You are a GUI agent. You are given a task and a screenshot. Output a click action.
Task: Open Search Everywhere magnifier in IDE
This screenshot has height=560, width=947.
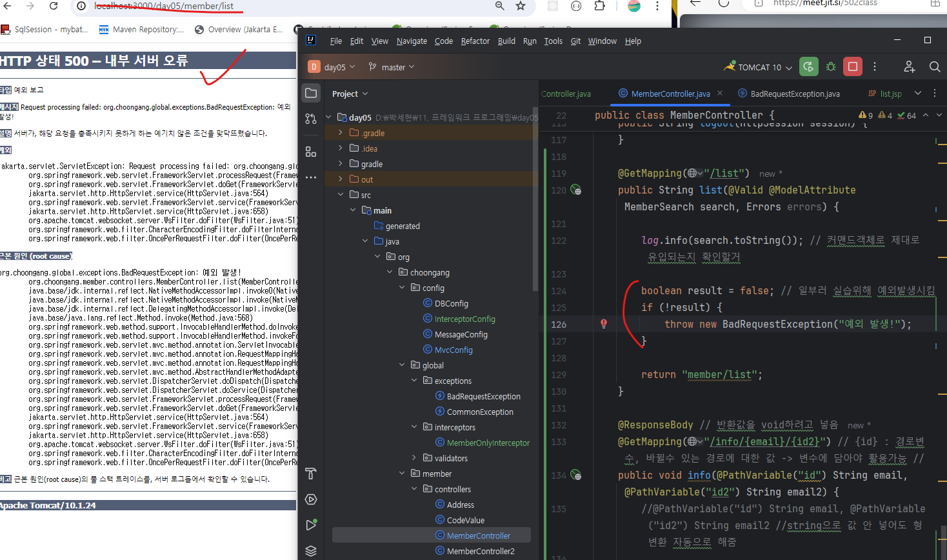(934, 66)
